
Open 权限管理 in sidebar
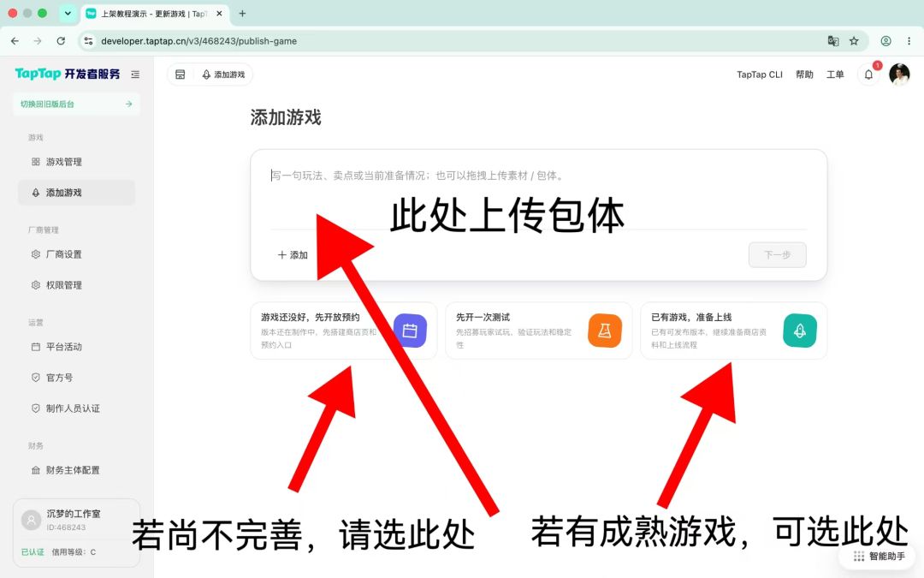pos(77,285)
